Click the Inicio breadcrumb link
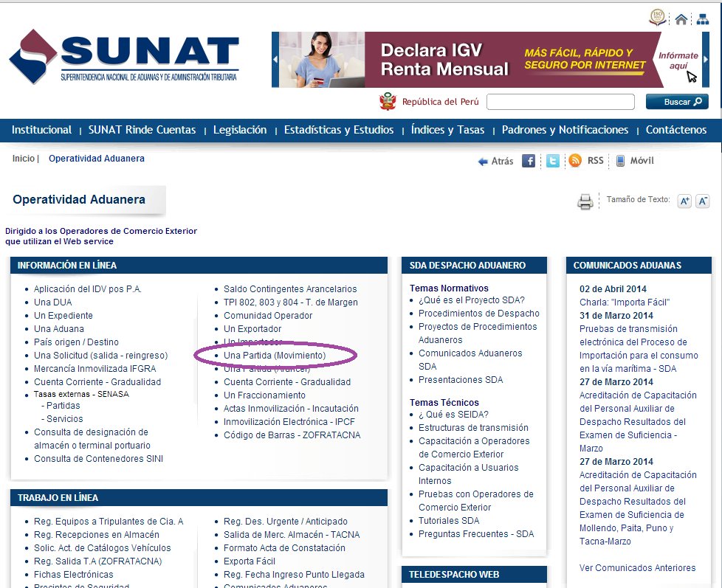Viewport: 722px width, 588px height. 24,159
